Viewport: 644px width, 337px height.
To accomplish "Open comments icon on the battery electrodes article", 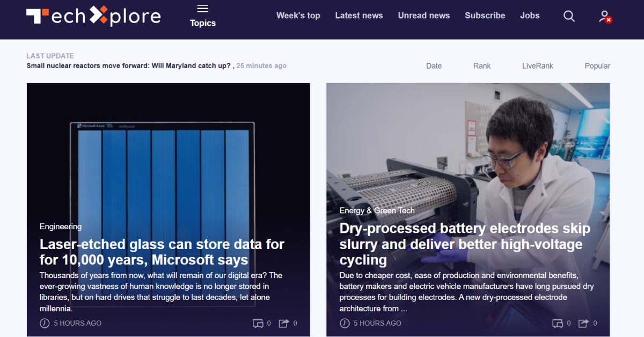I will tap(558, 323).
